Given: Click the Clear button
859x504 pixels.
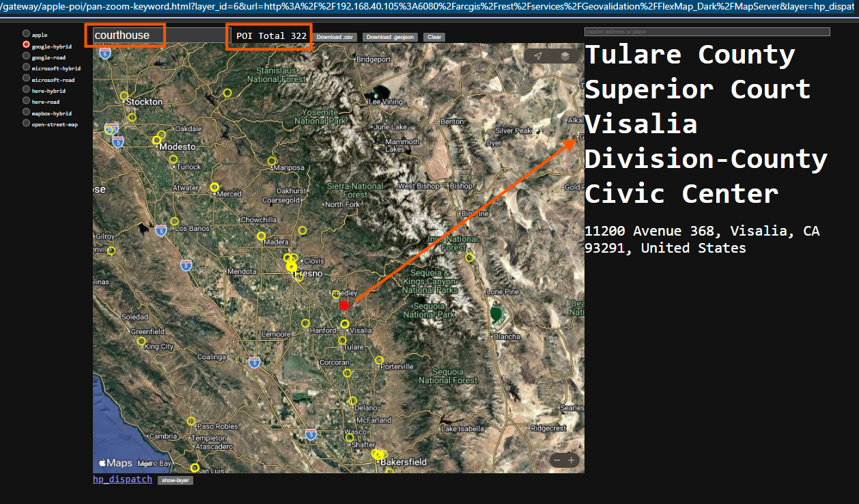Looking at the screenshot, I should pyautogui.click(x=434, y=37).
